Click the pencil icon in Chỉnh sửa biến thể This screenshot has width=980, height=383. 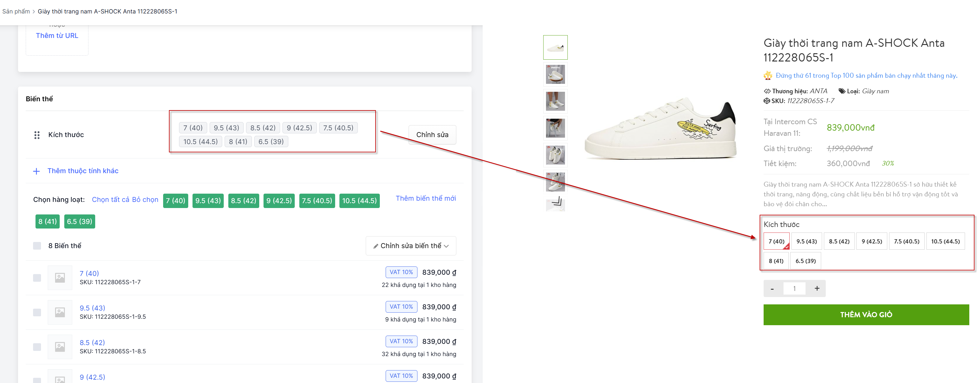click(376, 246)
